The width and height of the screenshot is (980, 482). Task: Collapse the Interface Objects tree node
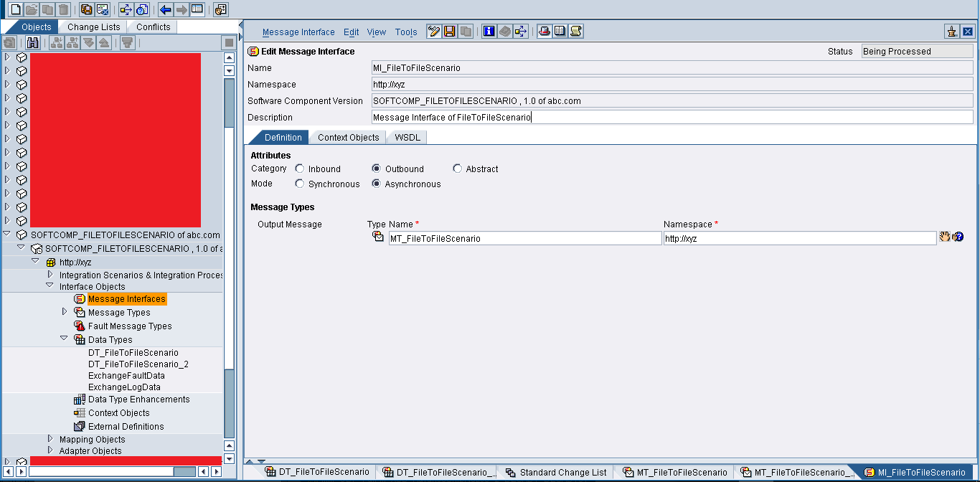pyautogui.click(x=50, y=285)
